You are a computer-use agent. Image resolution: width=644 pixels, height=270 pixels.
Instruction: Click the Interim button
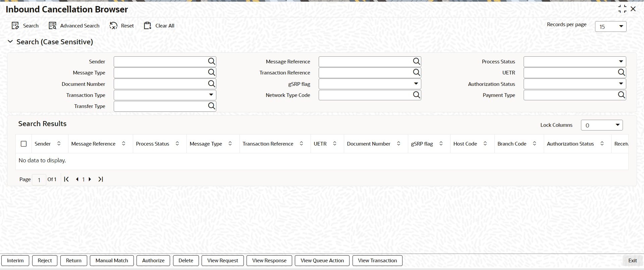coord(15,261)
